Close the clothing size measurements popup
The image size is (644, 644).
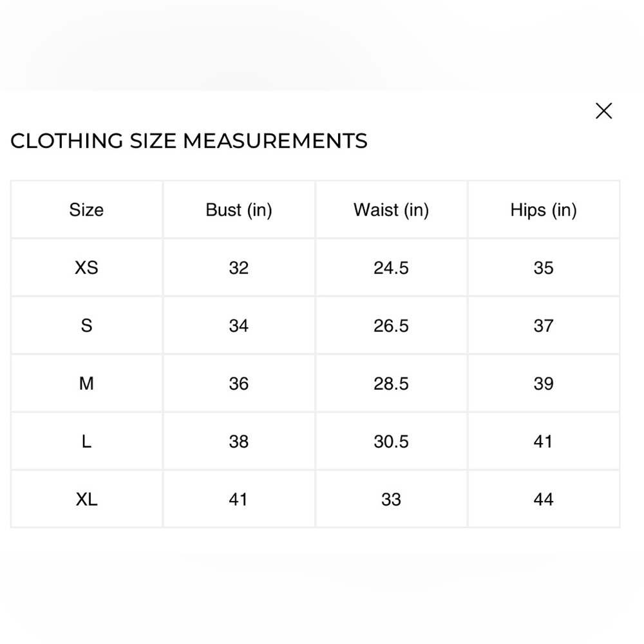point(603,111)
